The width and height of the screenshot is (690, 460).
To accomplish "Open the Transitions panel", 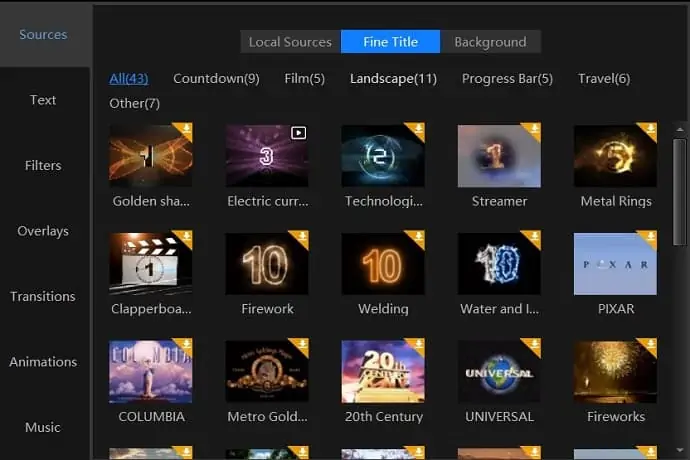I will 43,296.
